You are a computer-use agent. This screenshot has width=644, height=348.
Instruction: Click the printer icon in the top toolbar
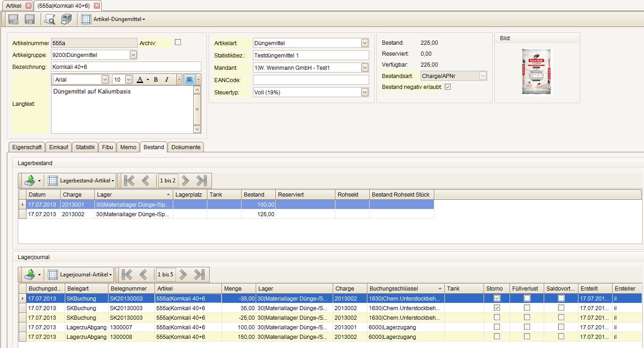tap(67, 19)
